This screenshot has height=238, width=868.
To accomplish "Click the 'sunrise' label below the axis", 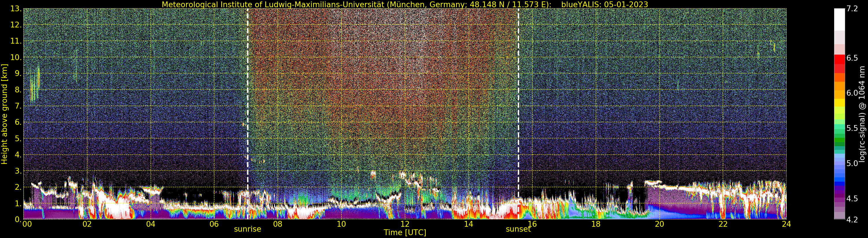I will click(x=248, y=229).
